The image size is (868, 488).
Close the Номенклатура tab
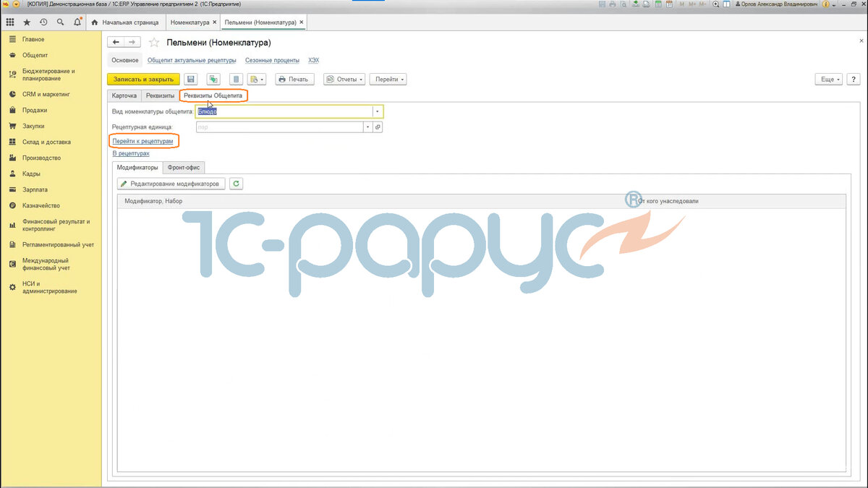[x=215, y=22]
